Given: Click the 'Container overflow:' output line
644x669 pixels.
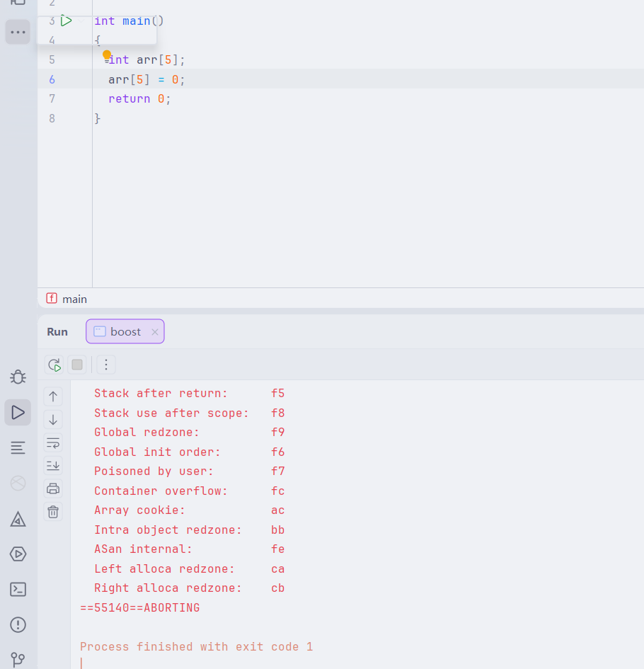Looking at the screenshot, I should [190, 491].
